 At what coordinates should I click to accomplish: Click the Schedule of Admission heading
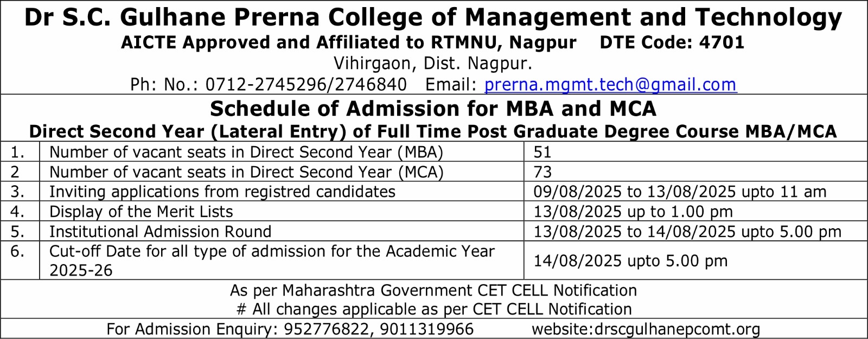coord(433,109)
